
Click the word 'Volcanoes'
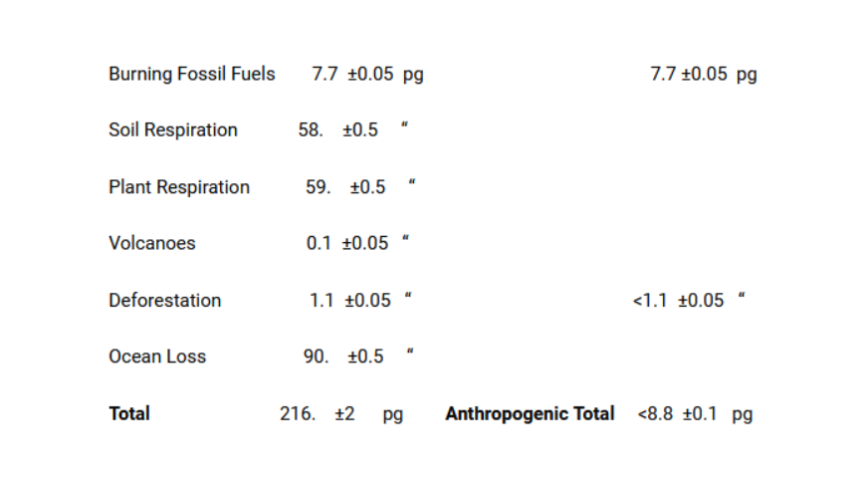pos(152,244)
